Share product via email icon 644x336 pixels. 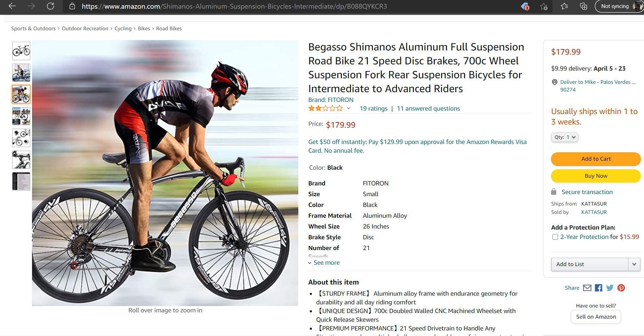coord(587,288)
